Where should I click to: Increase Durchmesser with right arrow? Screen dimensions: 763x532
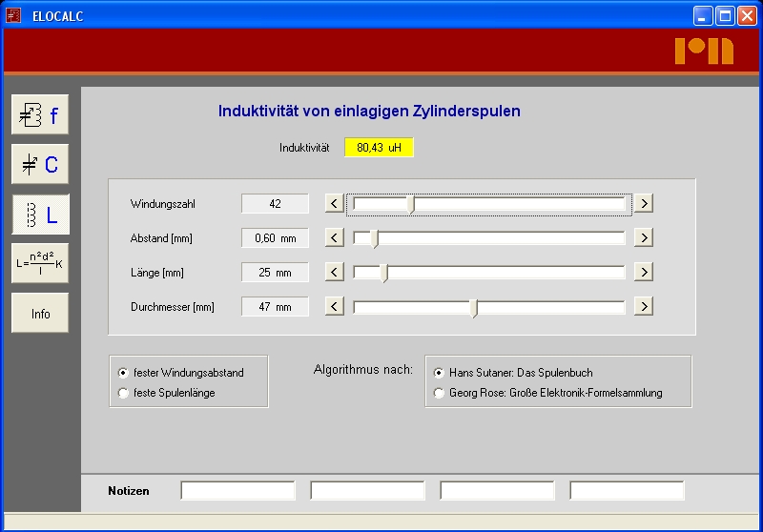644,306
